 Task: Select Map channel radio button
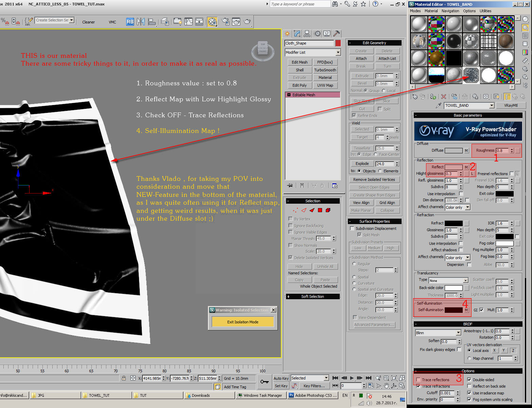point(469,358)
